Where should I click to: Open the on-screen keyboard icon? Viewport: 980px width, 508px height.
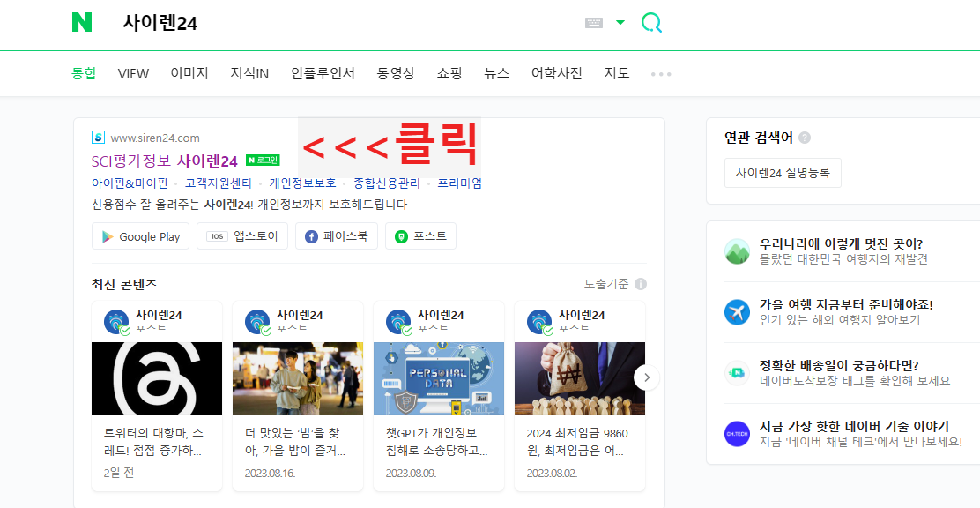coord(594,23)
